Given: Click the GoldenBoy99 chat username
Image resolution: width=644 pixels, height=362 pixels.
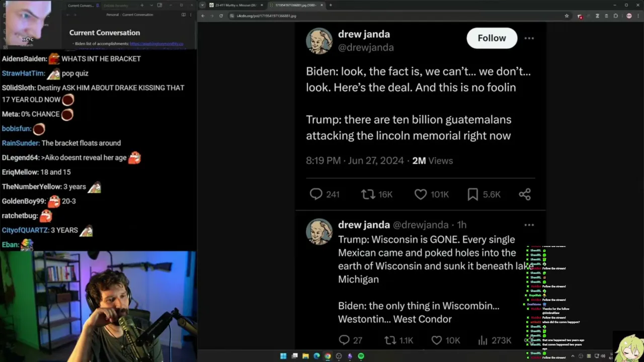Looking at the screenshot, I should coord(24,201).
